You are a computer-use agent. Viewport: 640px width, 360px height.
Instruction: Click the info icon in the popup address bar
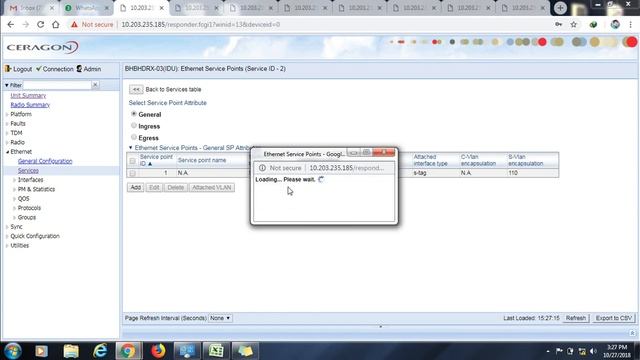point(262,168)
